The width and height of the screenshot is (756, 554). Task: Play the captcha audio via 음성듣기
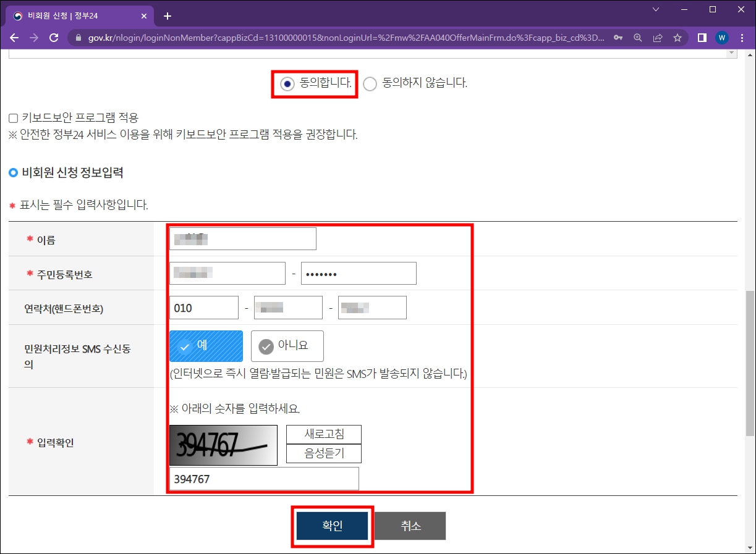(323, 453)
